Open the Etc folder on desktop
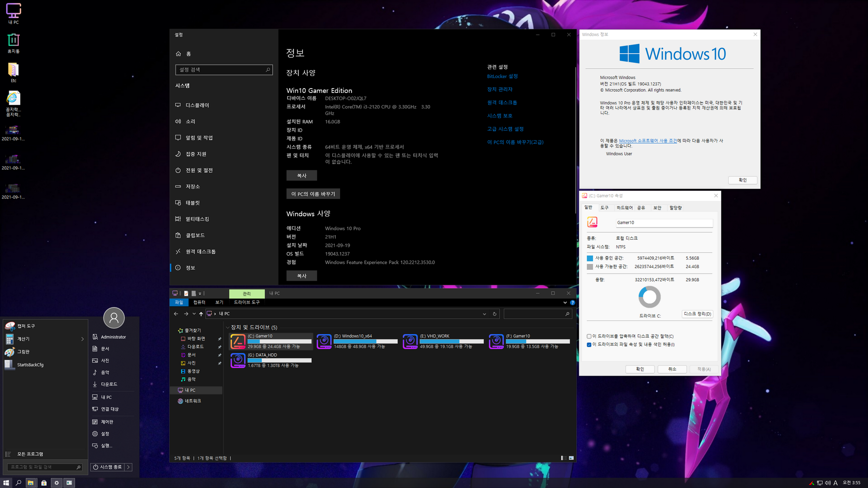The width and height of the screenshot is (868, 488). 14,72
